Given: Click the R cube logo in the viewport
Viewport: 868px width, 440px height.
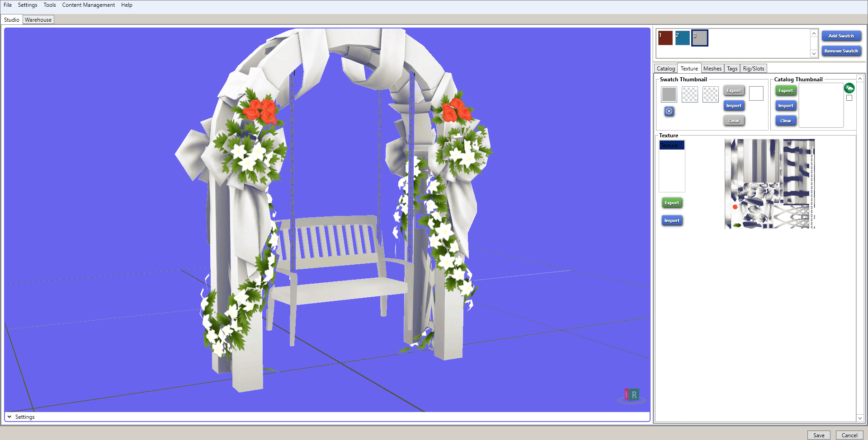Looking at the screenshot, I should [x=632, y=395].
